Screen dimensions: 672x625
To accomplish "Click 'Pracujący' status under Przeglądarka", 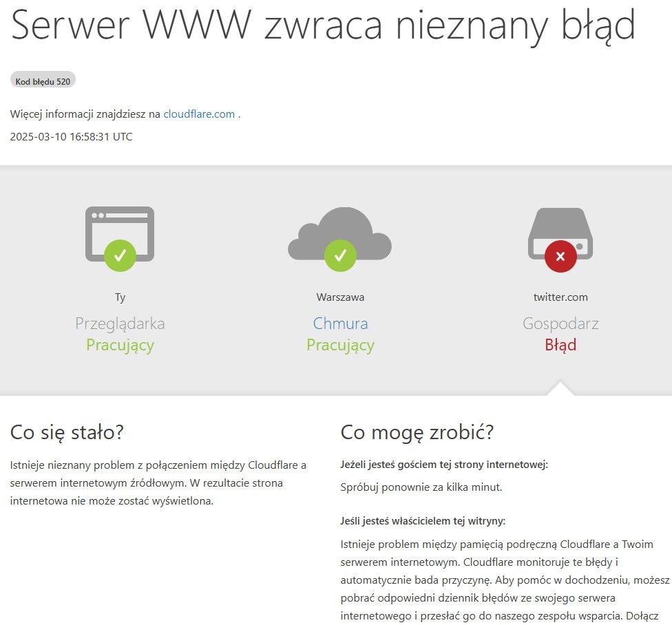I will click(120, 346).
